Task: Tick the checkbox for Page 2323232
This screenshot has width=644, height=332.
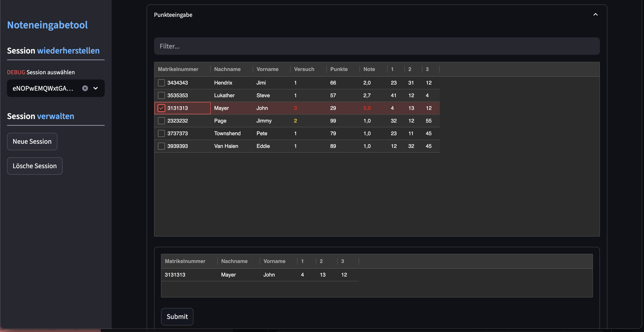Action: (161, 121)
